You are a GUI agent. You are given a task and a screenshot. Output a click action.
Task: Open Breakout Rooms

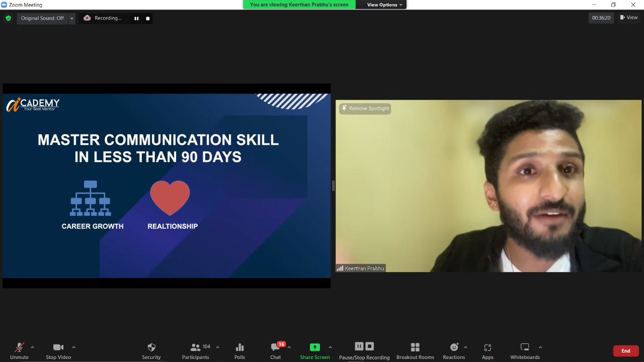point(415,351)
